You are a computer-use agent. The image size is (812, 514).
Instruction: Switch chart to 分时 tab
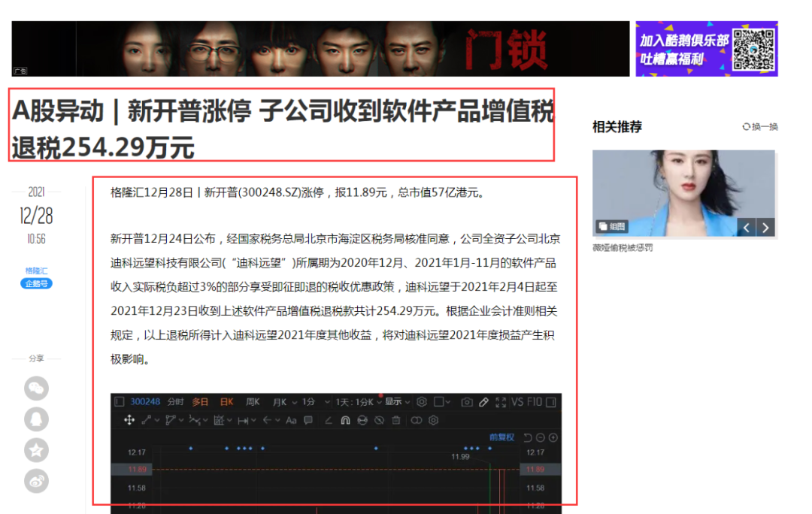(x=175, y=402)
